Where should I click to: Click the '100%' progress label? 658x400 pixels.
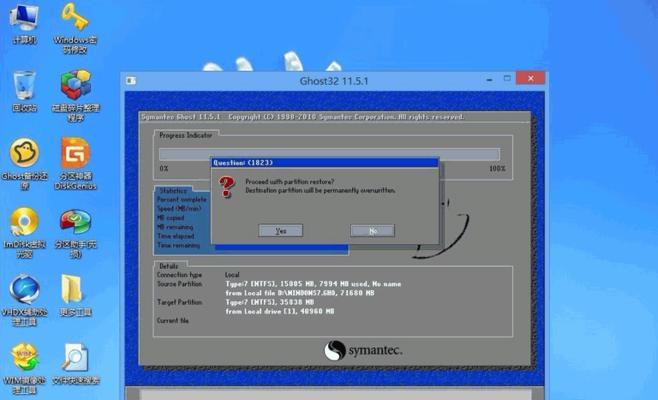tap(497, 168)
